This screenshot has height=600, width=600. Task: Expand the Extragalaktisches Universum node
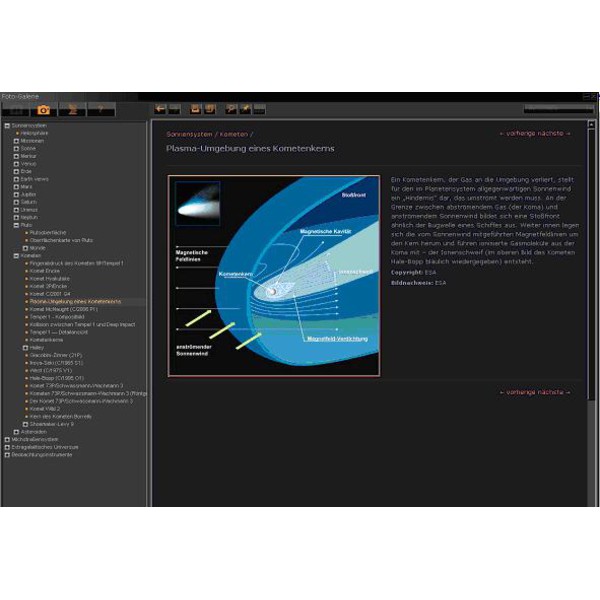coord(7,447)
